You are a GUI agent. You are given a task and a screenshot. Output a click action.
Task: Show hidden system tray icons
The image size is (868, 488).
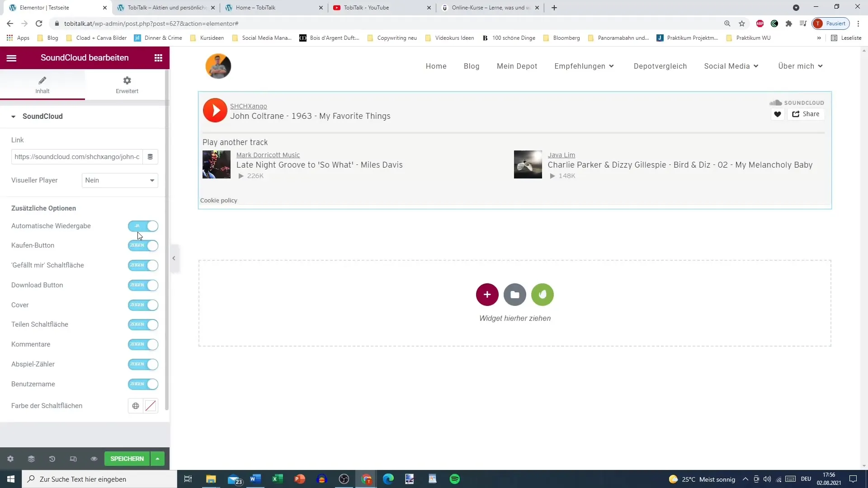745,479
